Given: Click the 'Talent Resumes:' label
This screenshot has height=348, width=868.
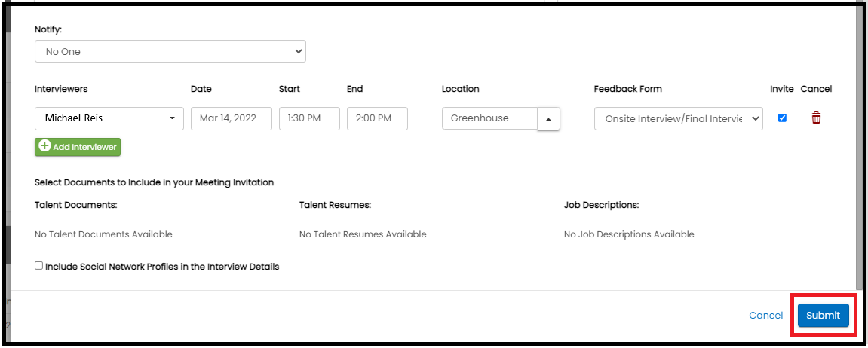Looking at the screenshot, I should click(335, 205).
